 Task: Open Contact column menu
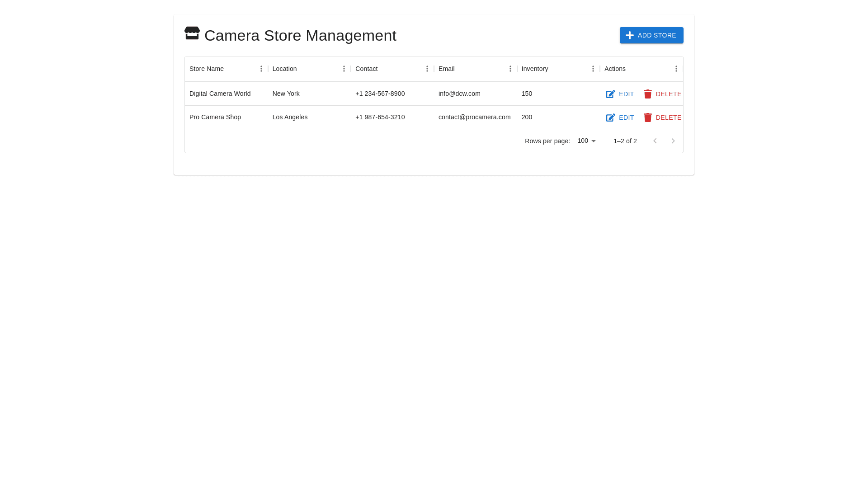[x=427, y=69]
